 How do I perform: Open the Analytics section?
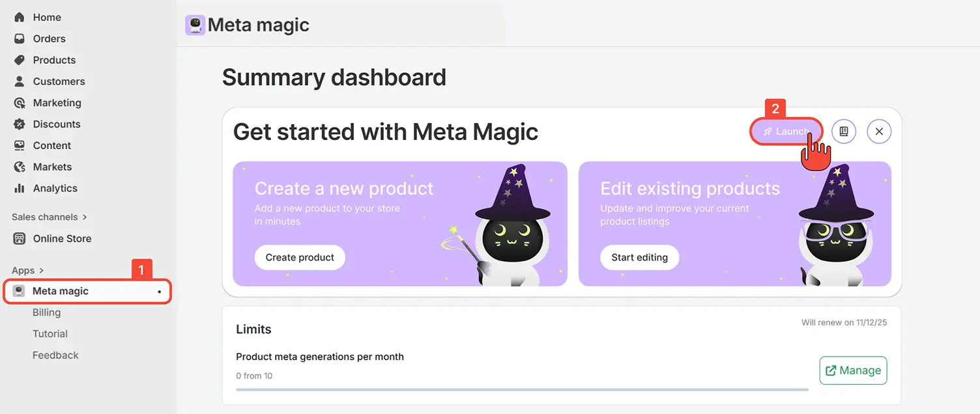pyautogui.click(x=55, y=188)
